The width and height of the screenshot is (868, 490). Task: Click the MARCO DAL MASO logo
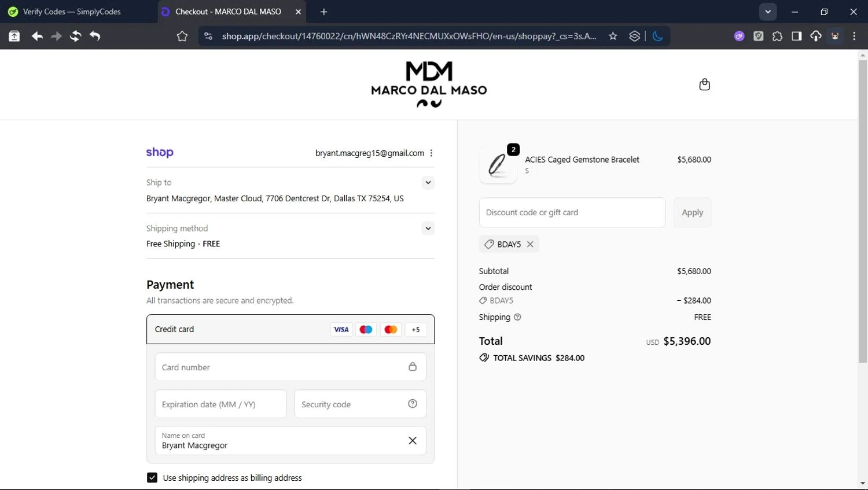429,84
